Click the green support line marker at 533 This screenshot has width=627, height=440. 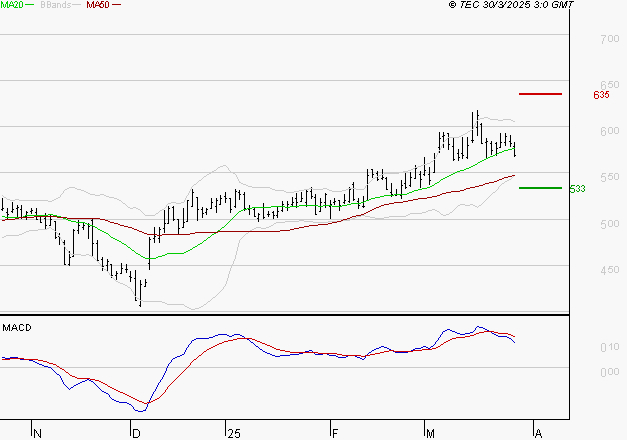point(540,188)
